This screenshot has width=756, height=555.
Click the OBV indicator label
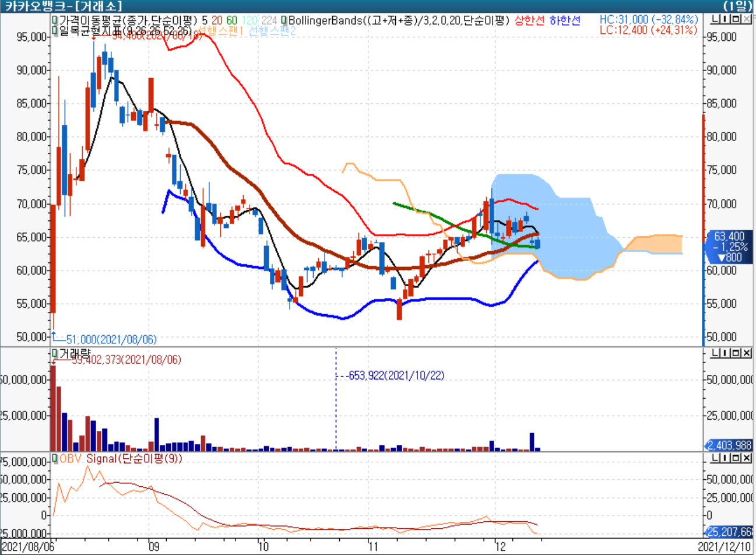pos(71,459)
